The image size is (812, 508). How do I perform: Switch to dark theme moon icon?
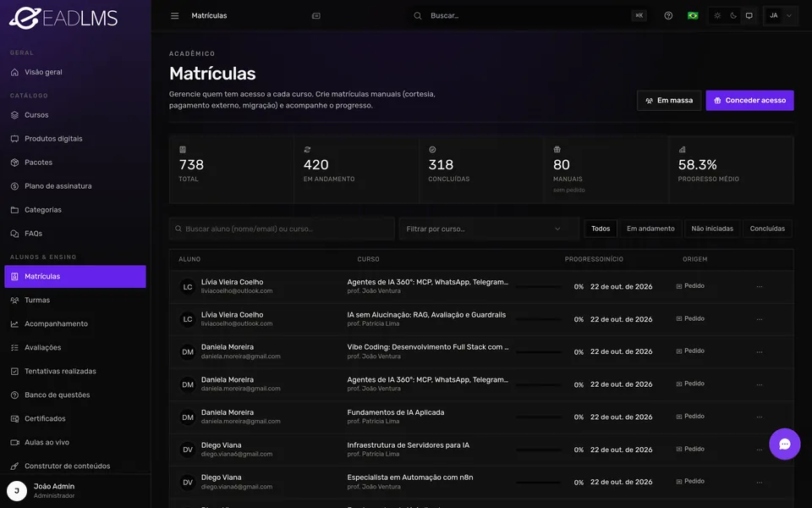[733, 15]
